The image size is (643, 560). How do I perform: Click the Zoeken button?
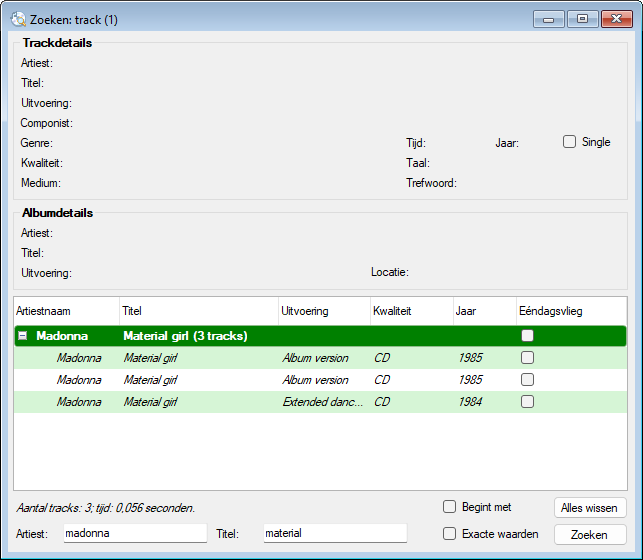click(590, 535)
